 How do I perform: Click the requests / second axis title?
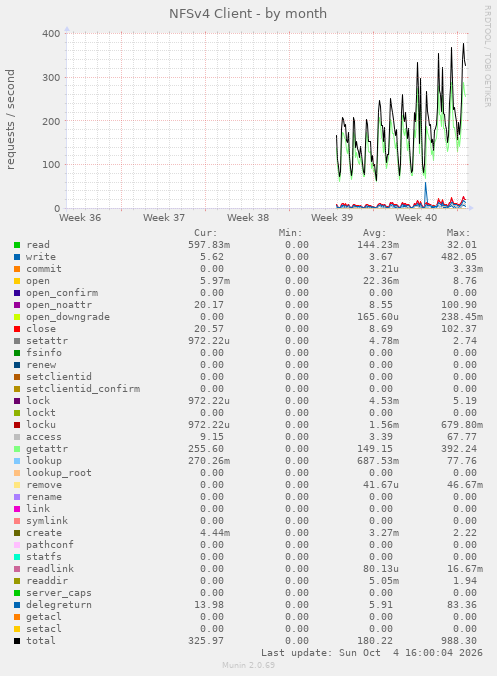(x=10, y=119)
